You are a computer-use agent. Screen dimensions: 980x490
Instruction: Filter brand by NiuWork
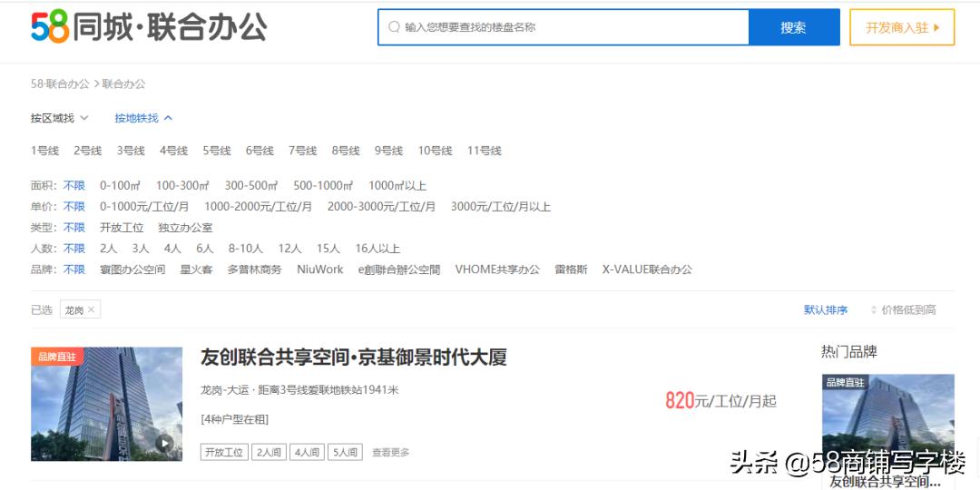[x=320, y=270]
